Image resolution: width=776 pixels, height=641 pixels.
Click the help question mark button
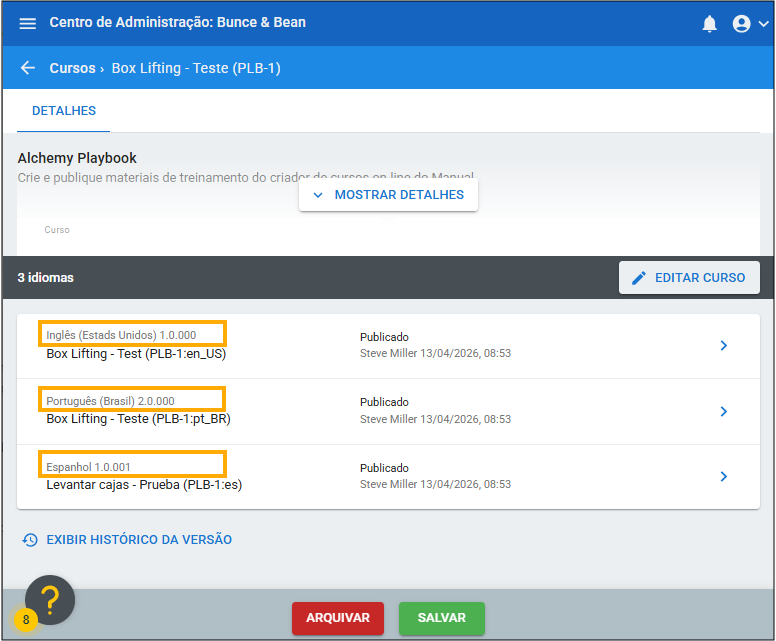50,599
